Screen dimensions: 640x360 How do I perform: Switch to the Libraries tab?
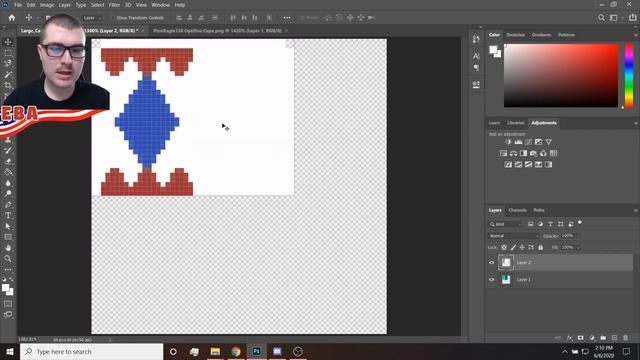point(516,123)
